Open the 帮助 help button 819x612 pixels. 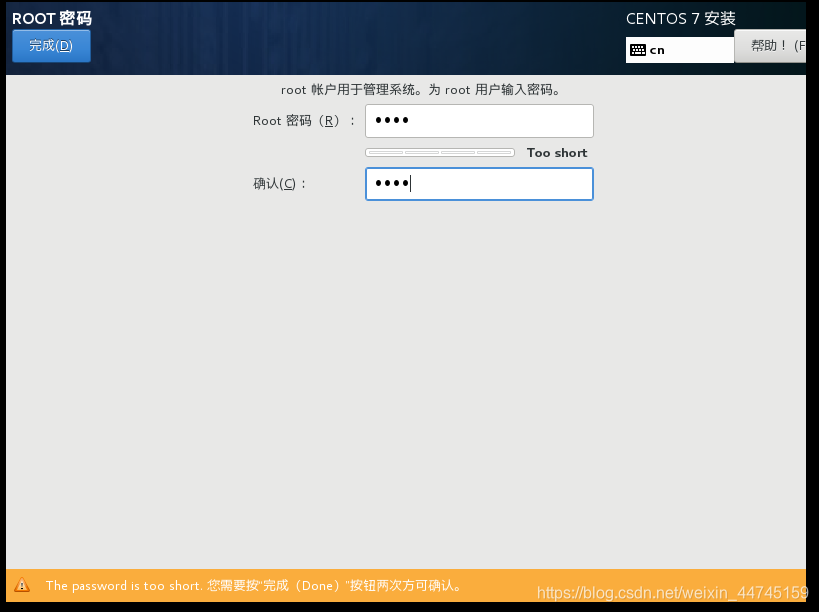(x=770, y=46)
